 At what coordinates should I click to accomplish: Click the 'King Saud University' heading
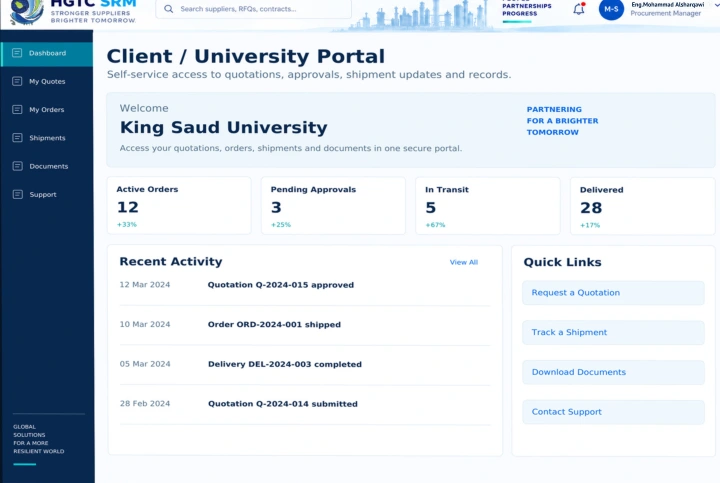(224, 127)
